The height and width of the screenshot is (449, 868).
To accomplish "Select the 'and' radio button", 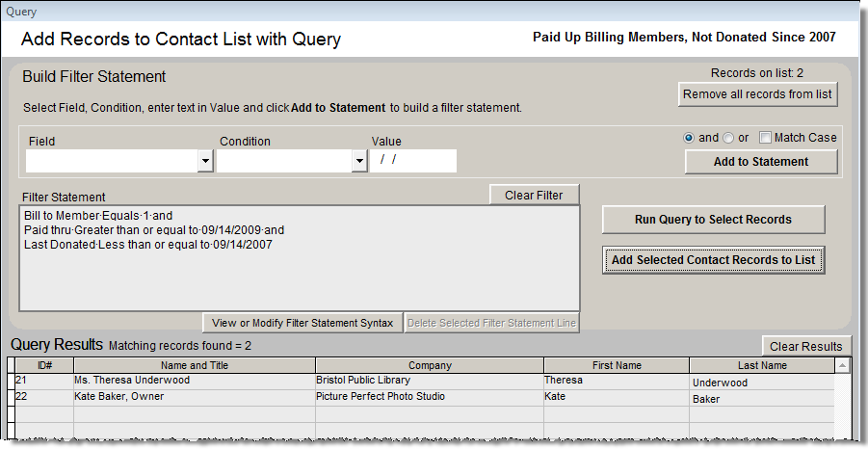I will (689, 138).
